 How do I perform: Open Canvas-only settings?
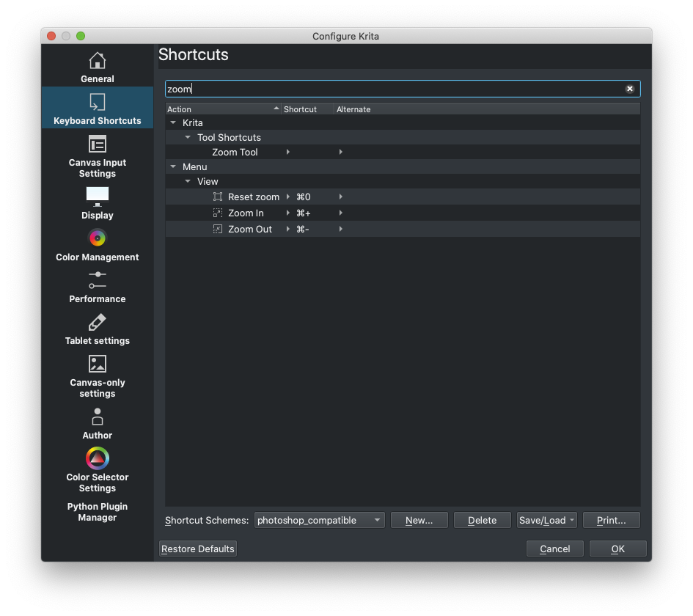pyautogui.click(x=97, y=375)
